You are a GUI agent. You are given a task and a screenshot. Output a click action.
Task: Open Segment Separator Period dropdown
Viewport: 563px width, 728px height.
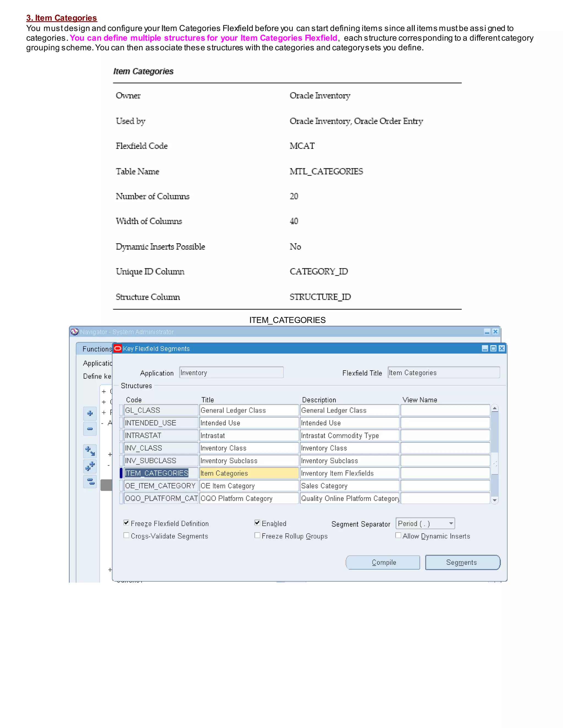[x=451, y=523]
